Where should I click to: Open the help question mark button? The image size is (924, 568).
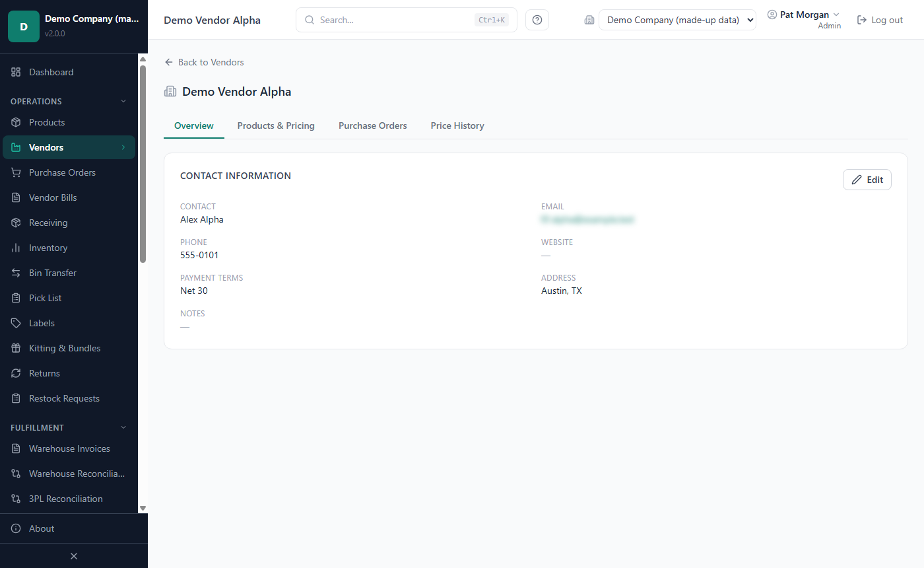537,20
